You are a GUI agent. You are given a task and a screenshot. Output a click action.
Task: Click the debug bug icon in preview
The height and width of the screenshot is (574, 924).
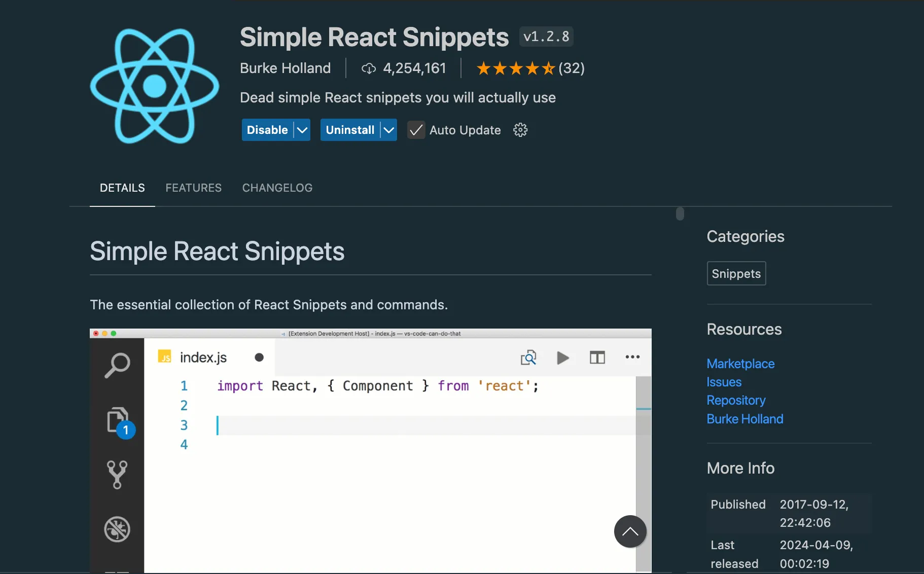coord(117,529)
